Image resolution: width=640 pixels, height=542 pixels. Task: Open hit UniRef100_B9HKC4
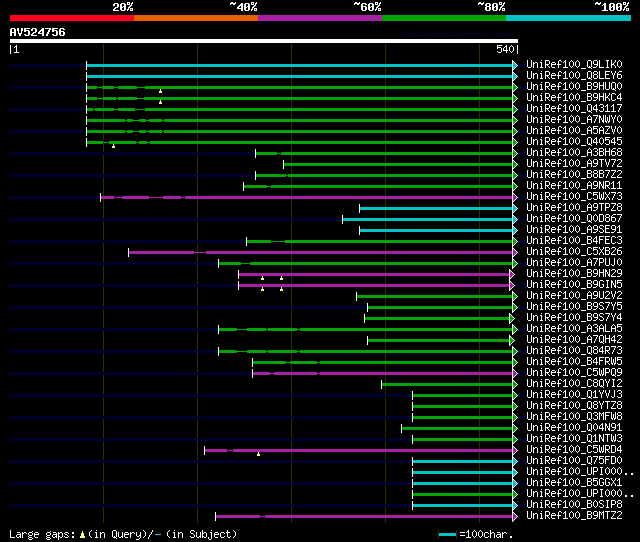point(574,98)
